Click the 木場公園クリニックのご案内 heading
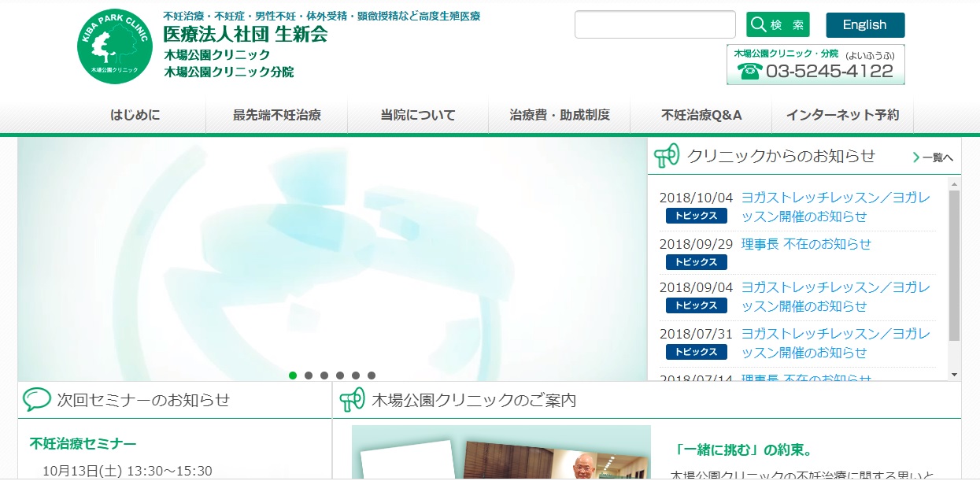980x481 pixels. [x=474, y=400]
